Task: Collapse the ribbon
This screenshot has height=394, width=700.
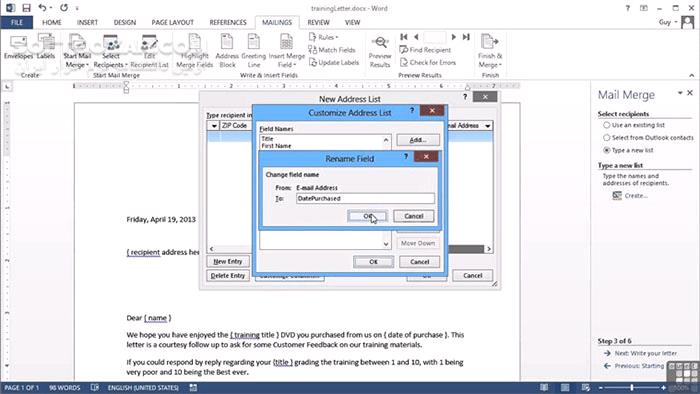Action: 691,75
